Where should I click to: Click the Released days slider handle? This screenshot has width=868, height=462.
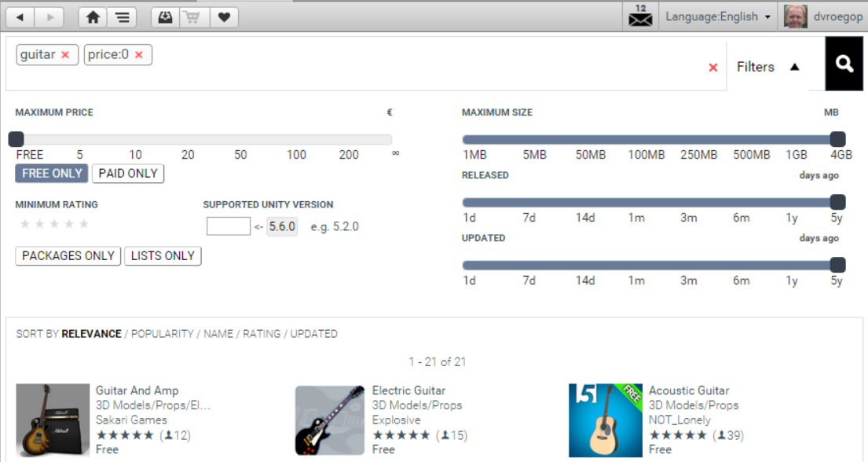(838, 202)
